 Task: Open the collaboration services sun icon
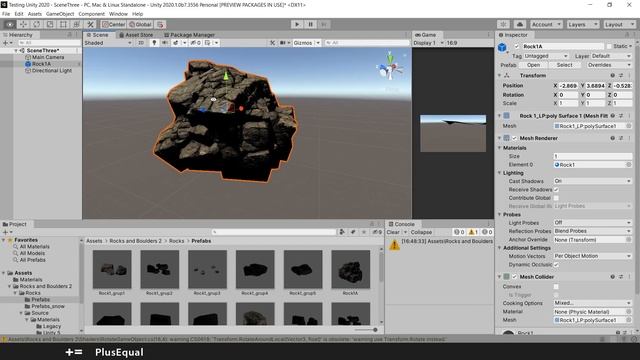(x=503, y=24)
